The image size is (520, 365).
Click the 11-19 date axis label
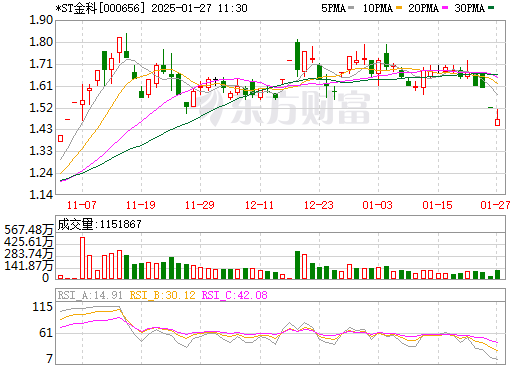pos(141,205)
